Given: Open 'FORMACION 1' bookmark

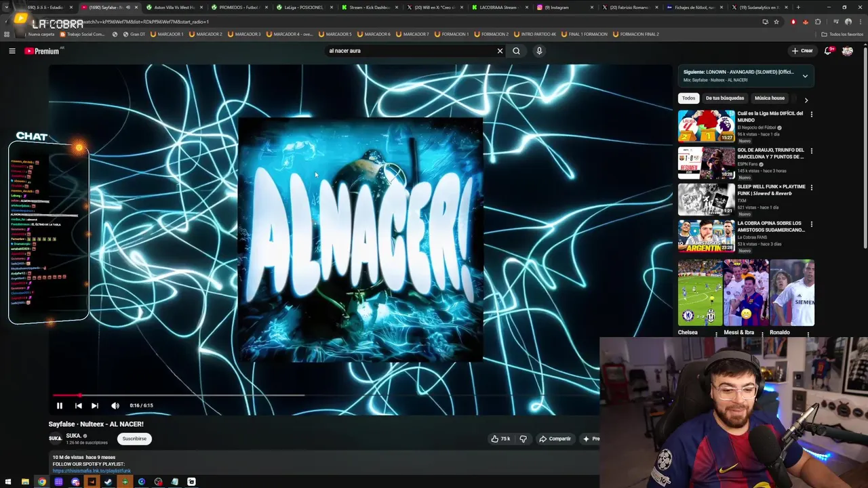Looking at the screenshot, I should [x=453, y=34].
